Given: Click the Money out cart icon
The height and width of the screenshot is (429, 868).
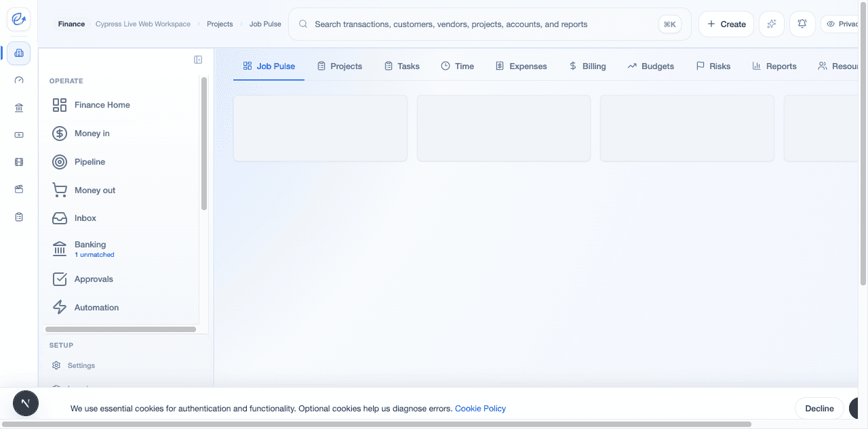Looking at the screenshot, I should [60, 190].
